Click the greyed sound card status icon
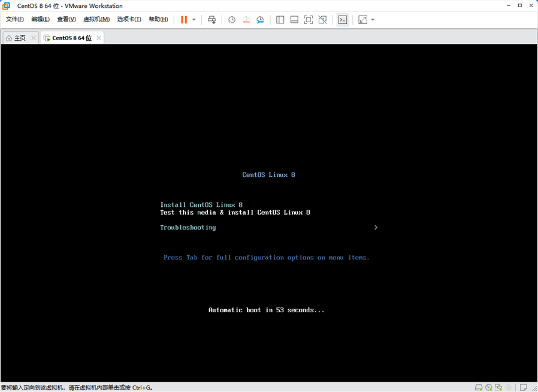Screen dimensions: 538x392 pyautogui.click(x=509, y=388)
